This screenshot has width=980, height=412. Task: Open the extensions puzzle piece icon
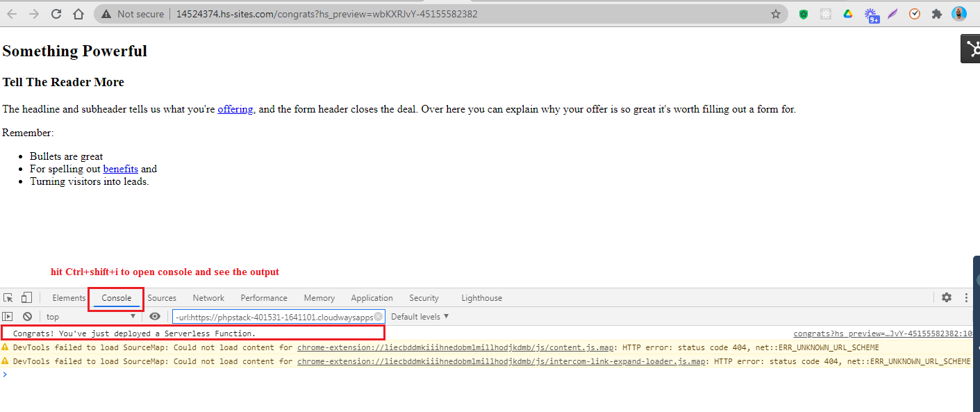[936, 13]
